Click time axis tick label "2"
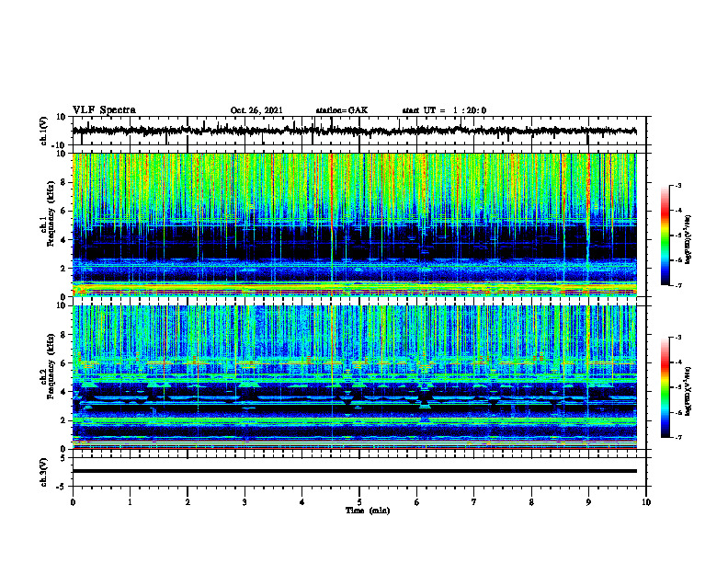This screenshot has height=563, width=728. pos(188,502)
